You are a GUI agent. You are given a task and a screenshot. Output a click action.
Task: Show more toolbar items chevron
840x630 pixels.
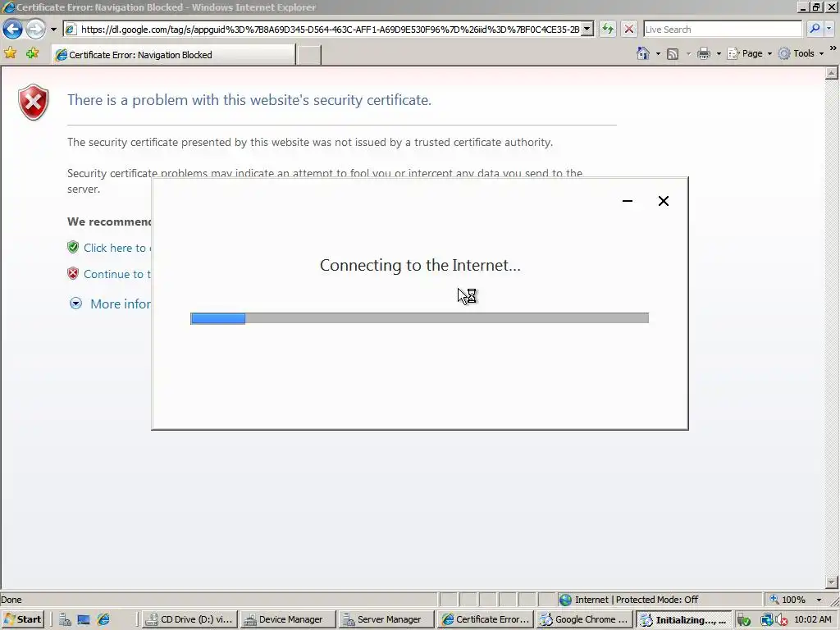point(833,48)
